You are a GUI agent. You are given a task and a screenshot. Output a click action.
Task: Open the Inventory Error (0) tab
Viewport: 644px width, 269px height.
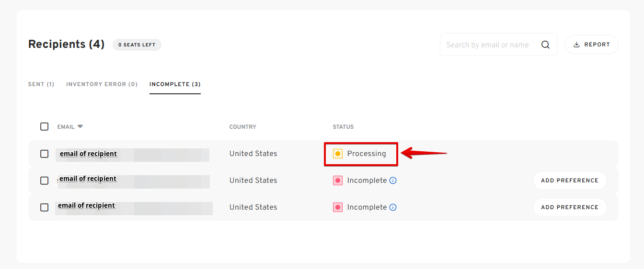(x=102, y=84)
